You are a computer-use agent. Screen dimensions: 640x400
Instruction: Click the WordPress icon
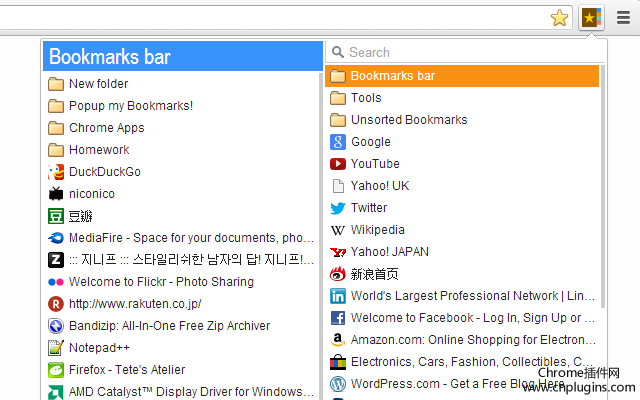click(338, 384)
